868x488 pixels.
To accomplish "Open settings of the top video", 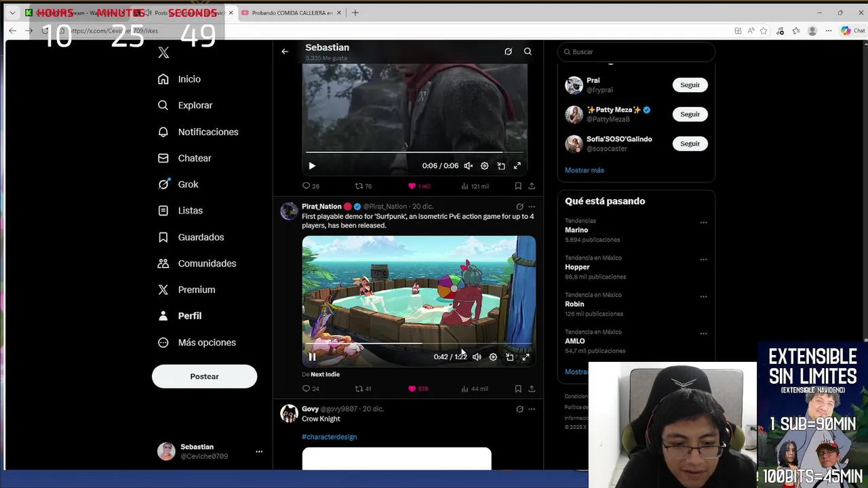I will coord(484,165).
